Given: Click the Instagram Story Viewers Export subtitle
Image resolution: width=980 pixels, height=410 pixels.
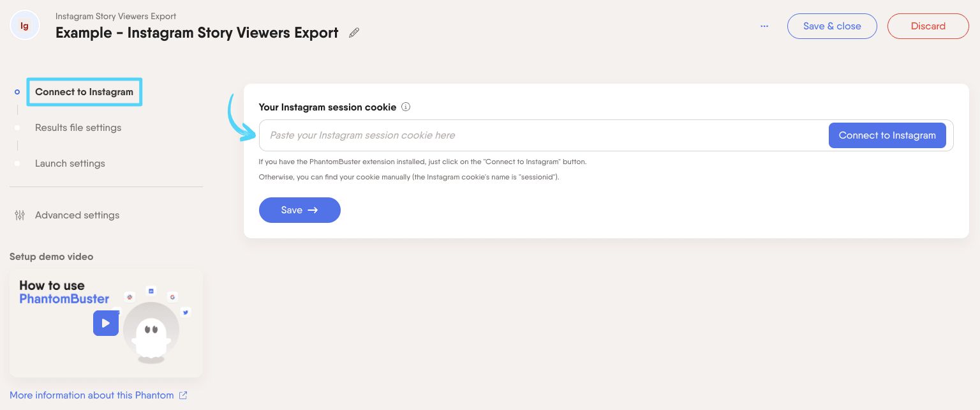Looking at the screenshot, I should coord(116,16).
